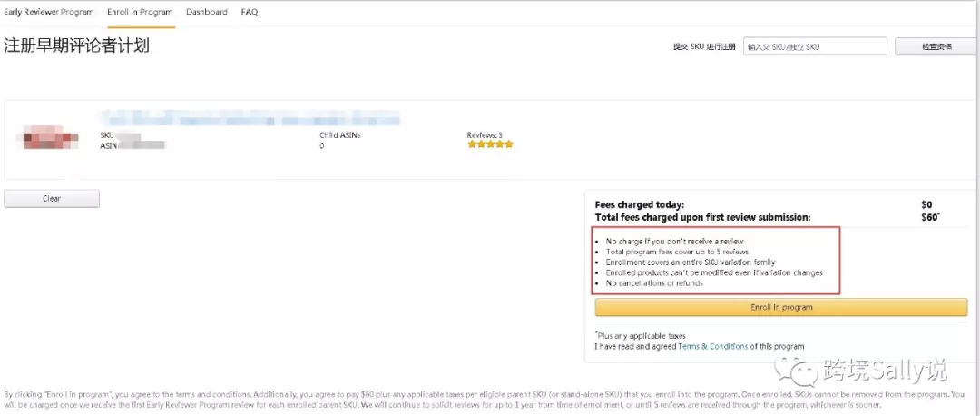This screenshot has width=980, height=416.
Task: Open the FAQ tab
Action: pos(250,12)
